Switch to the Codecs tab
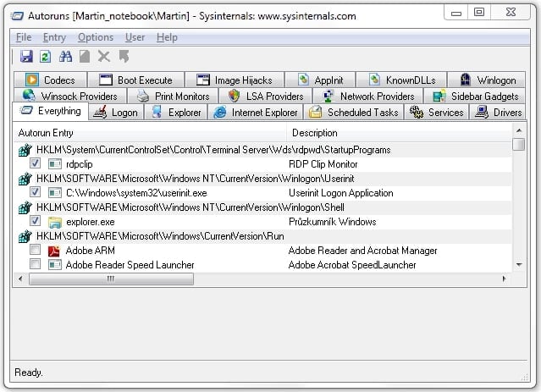Screen dimensions: 541x392 coord(50,80)
